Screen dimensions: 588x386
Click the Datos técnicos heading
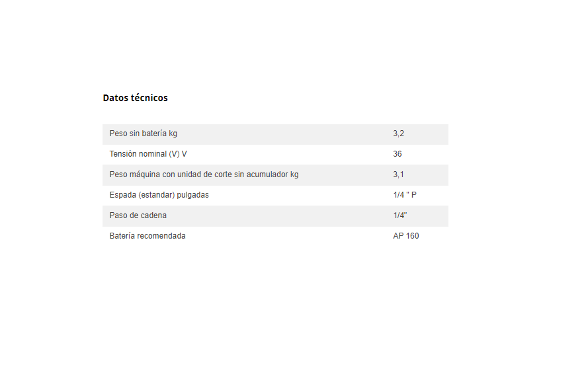(135, 98)
